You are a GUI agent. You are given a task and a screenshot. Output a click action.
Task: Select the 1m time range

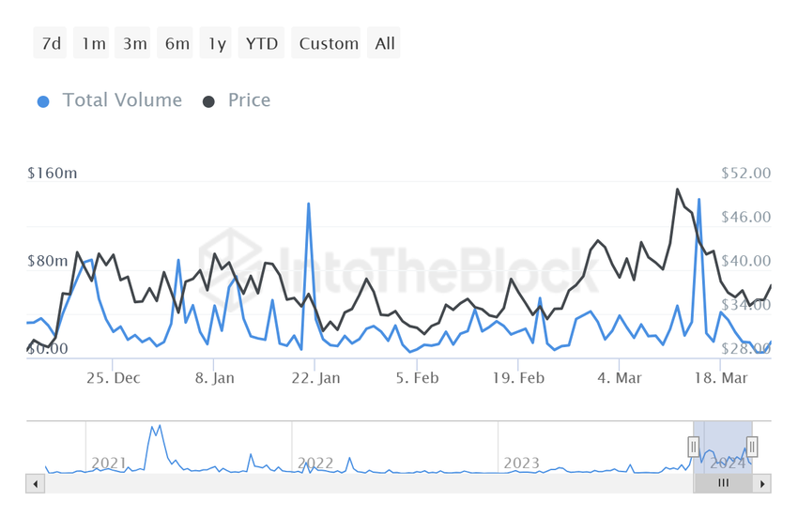[x=91, y=43]
